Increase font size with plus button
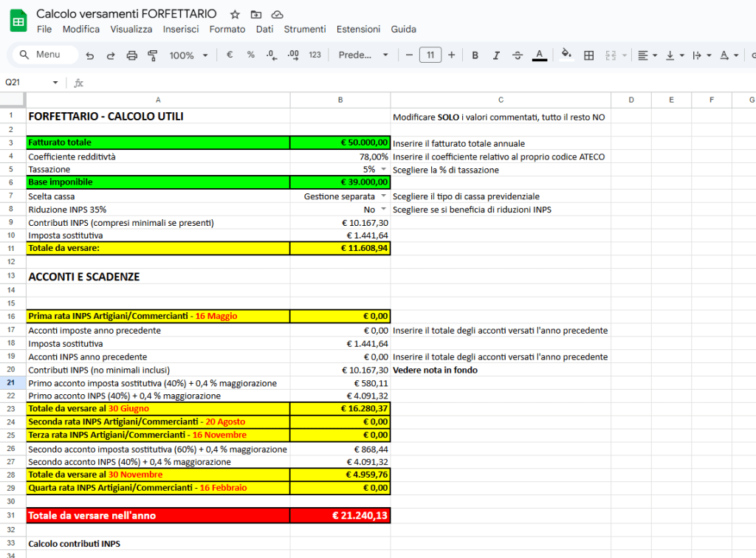The width and height of the screenshot is (756, 558). click(x=451, y=55)
